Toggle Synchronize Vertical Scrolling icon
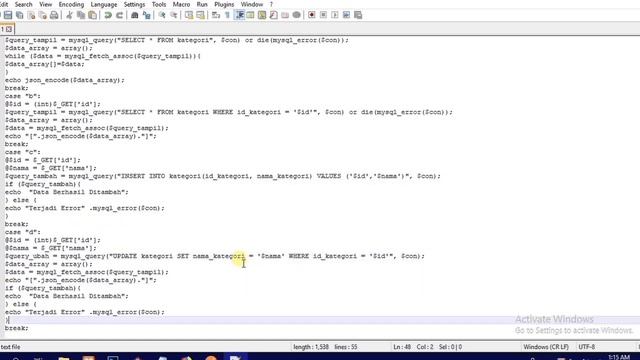Screen dimensions: 640x360 click(189, 15)
